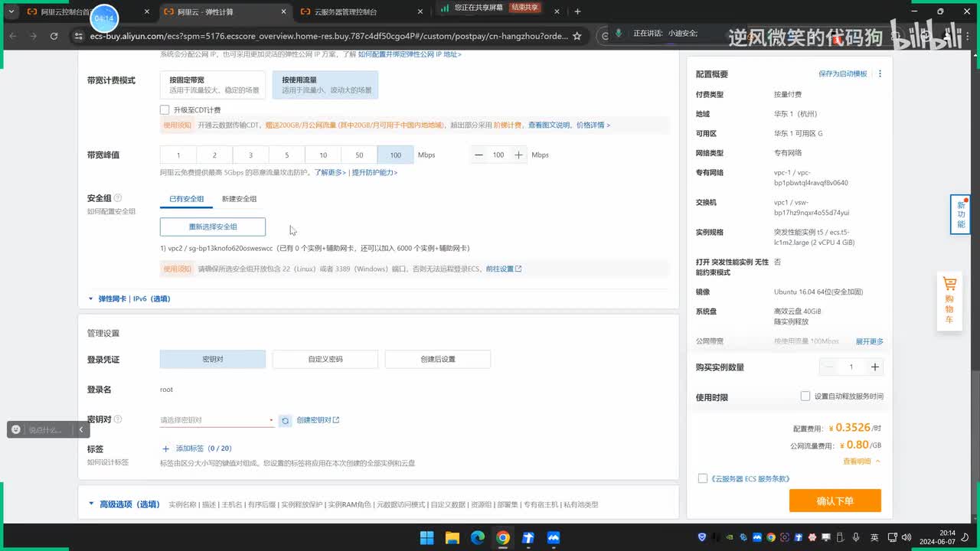The width and height of the screenshot is (980, 551).
Task: Expand more configuration summary details
Action: tap(869, 341)
